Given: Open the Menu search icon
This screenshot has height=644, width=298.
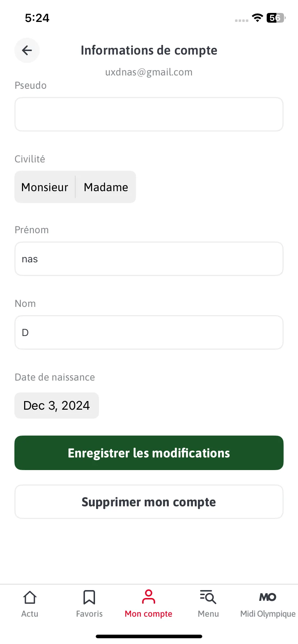Looking at the screenshot, I should [x=208, y=597].
